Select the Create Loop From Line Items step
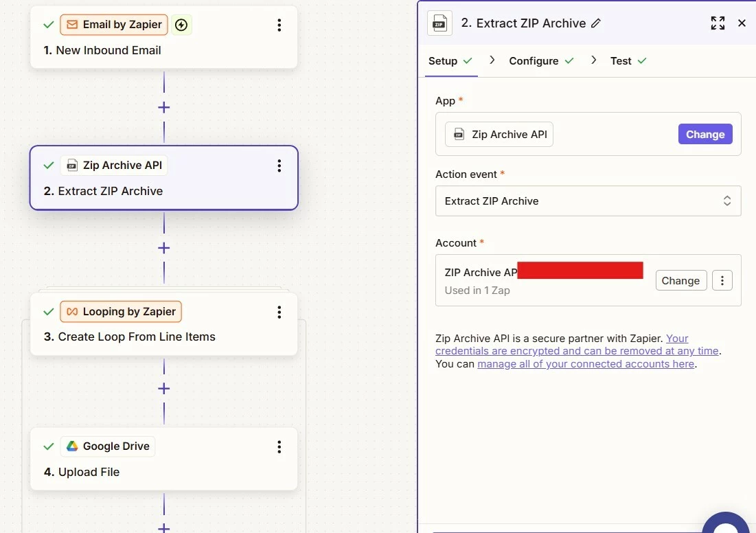The image size is (756, 533). tap(164, 324)
